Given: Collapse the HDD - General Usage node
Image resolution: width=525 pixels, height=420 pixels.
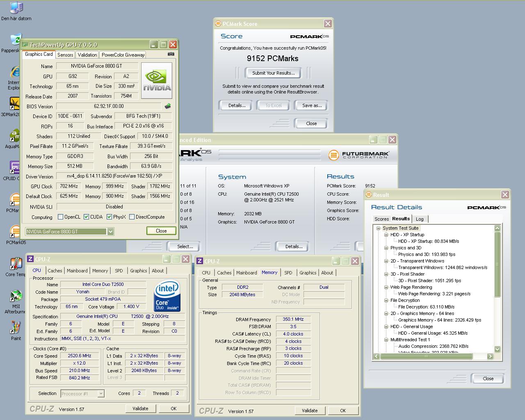Looking at the screenshot, I should click(x=386, y=326).
